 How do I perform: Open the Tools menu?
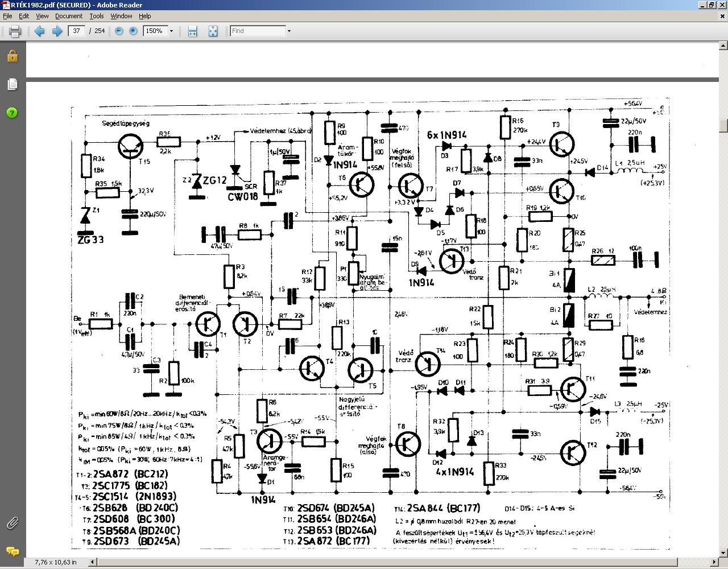click(x=97, y=16)
